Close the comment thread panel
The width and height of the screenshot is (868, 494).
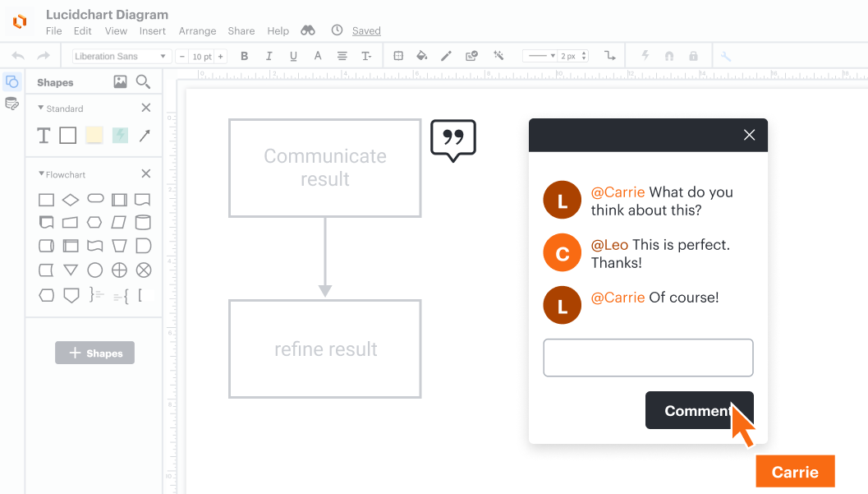tap(749, 135)
